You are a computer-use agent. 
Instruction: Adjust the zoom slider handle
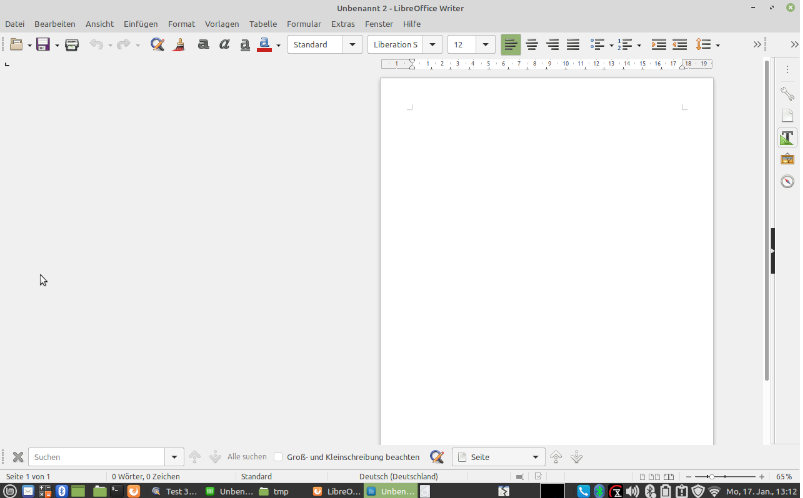click(711, 476)
